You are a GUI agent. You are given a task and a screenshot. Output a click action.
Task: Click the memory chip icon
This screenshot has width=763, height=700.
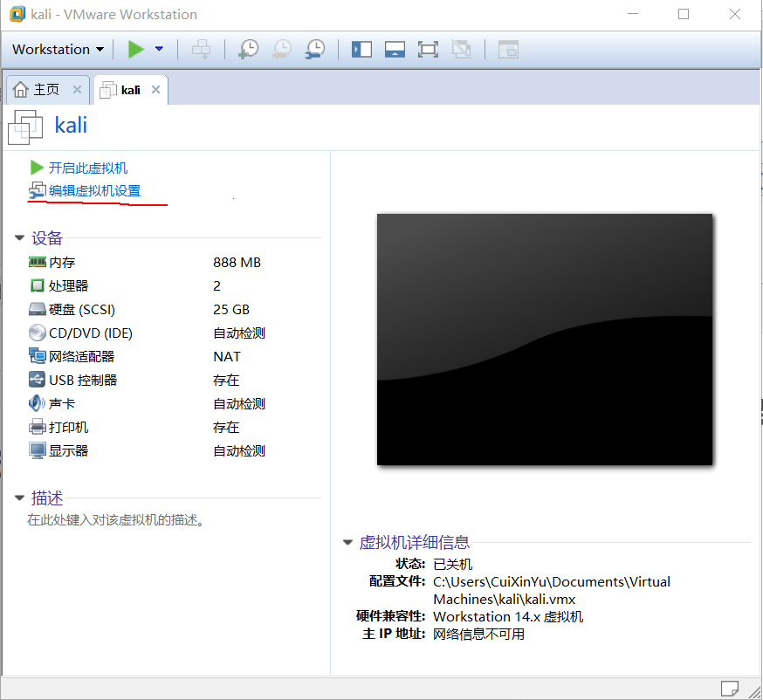(37, 262)
